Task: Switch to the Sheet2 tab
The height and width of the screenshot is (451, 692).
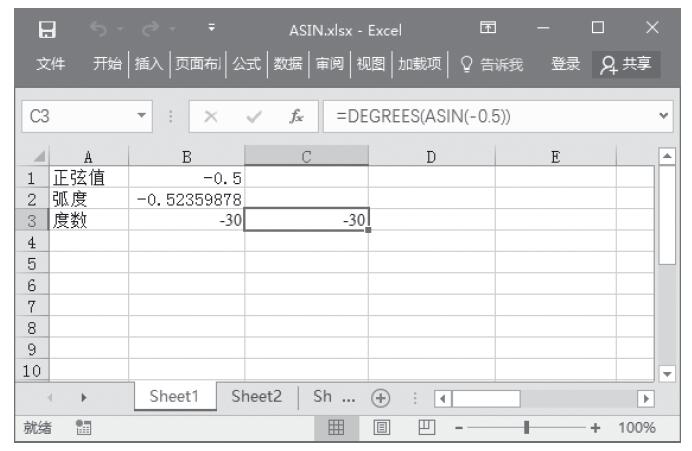Action: click(x=257, y=396)
